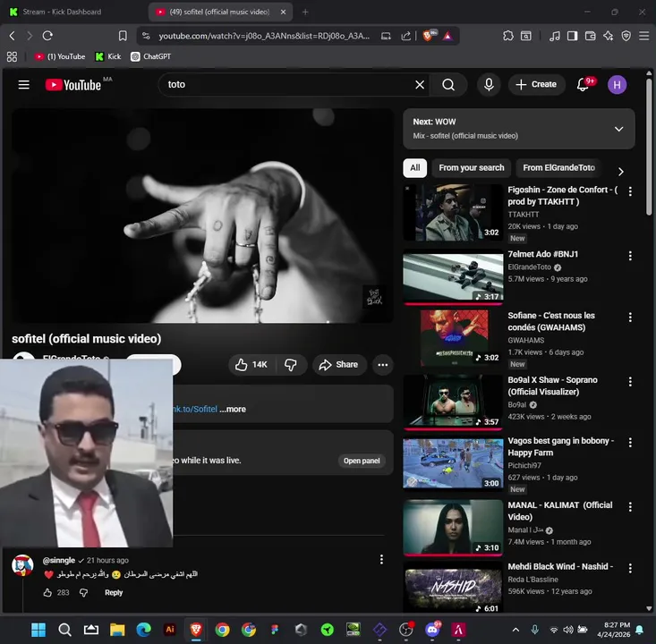656x644 pixels.
Task: Open Windows Start menu
Action: tap(38, 630)
